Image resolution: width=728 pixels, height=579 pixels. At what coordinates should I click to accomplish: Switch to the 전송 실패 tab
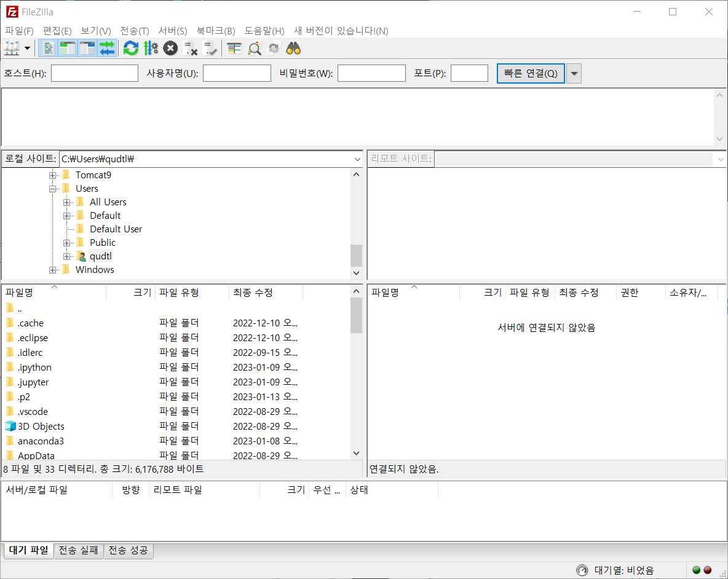coord(79,550)
